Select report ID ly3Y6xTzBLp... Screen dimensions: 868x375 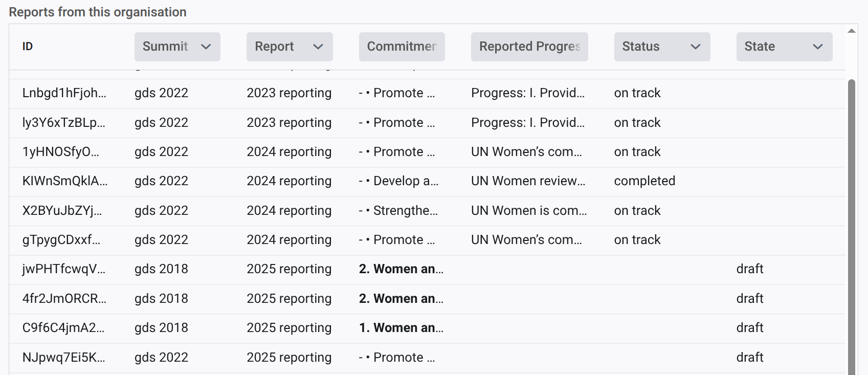pyautogui.click(x=64, y=123)
